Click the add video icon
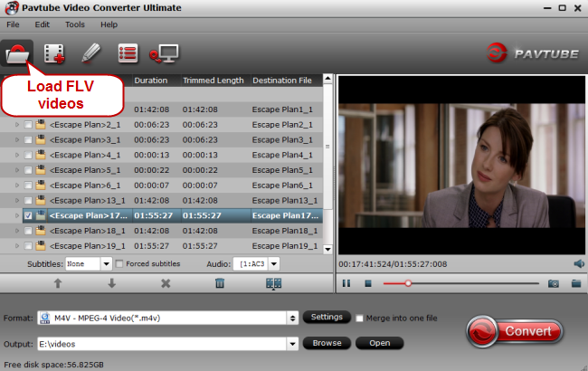This screenshot has height=371, width=588. 54,53
